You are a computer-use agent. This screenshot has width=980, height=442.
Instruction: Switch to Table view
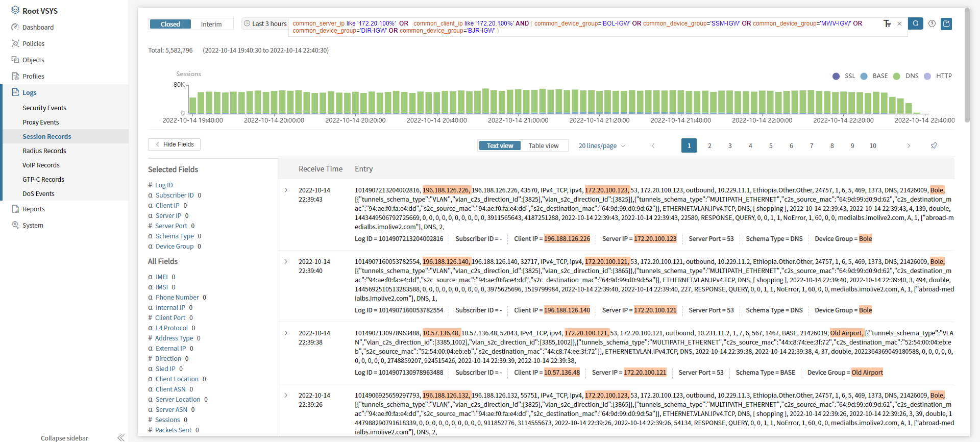(544, 145)
